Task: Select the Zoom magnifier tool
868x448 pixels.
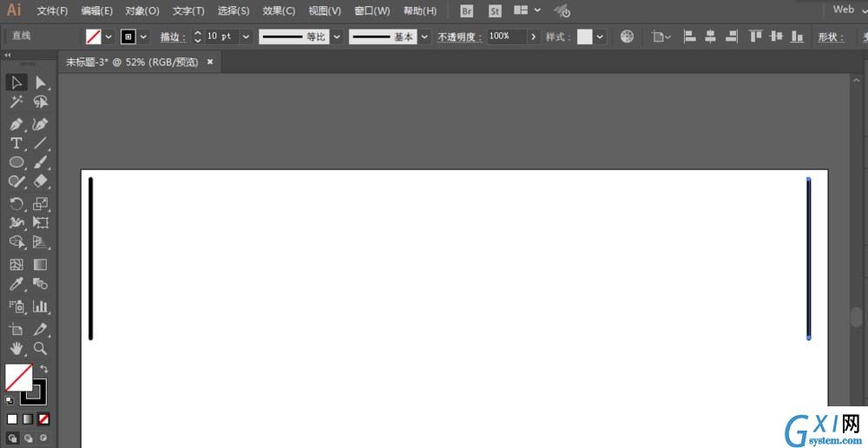Action: [x=41, y=348]
